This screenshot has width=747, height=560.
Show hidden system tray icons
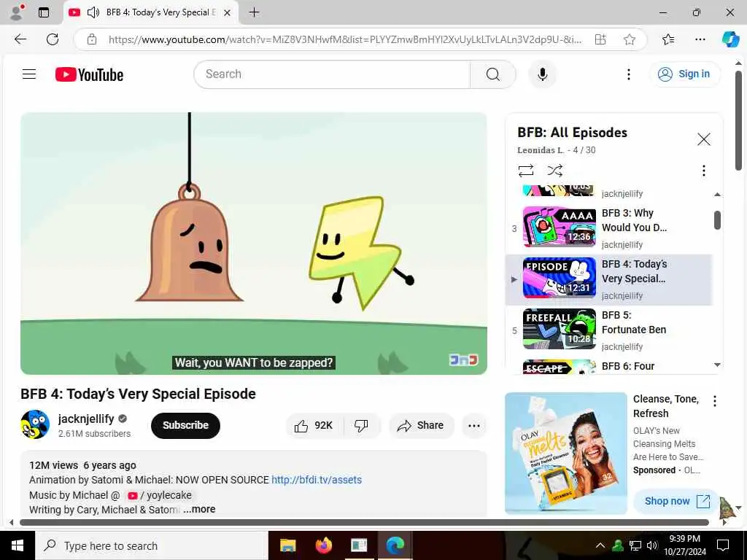pyautogui.click(x=600, y=545)
